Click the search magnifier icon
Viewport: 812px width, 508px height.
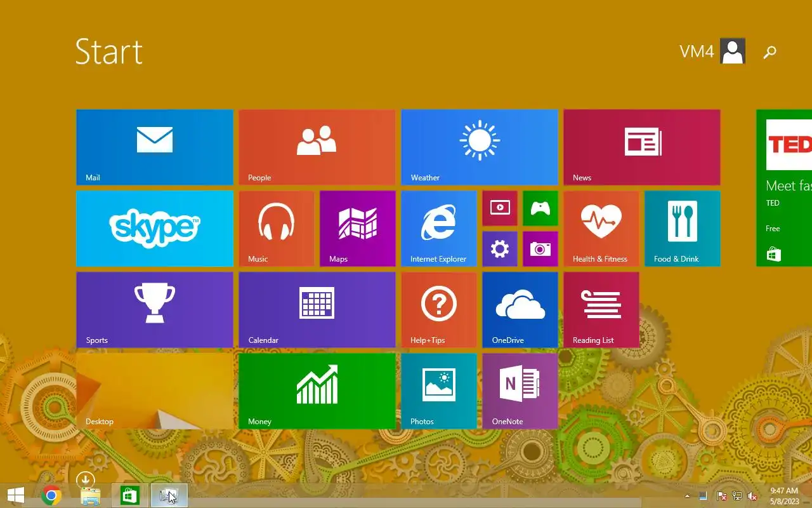[769, 52]
